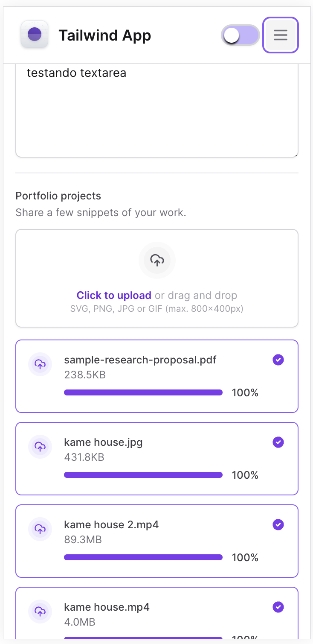Click progress bar of kame house.jpg
Screen dimensions: 313x644
[143, 475]
